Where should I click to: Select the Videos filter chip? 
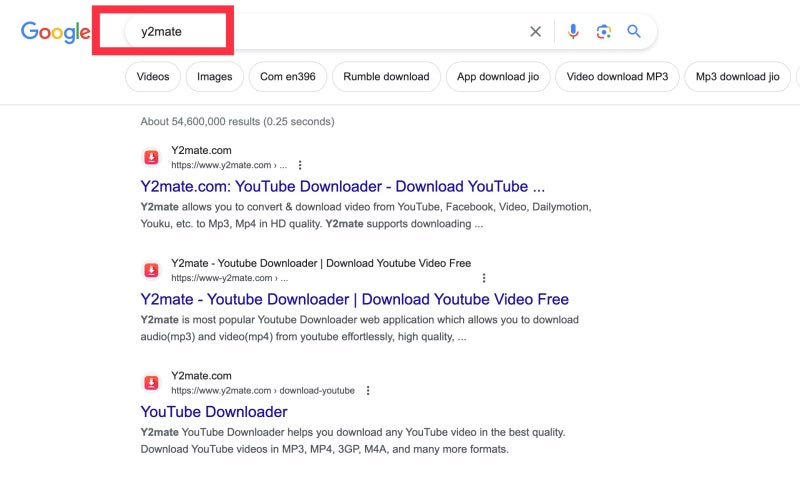pos(153,77)
